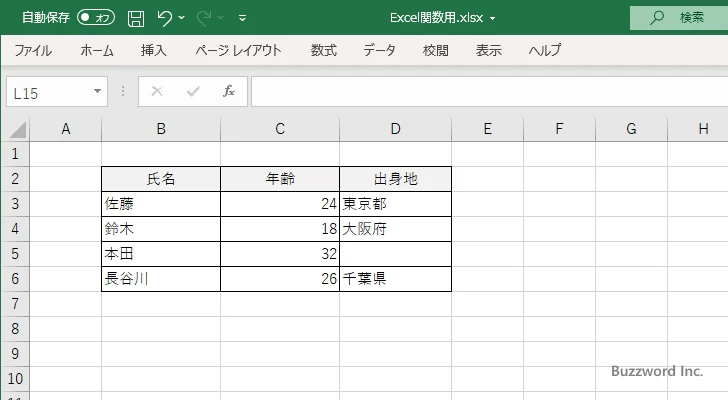728x400 pixels.
Task: Select the cell containing 本田
Action: (161, 254)
